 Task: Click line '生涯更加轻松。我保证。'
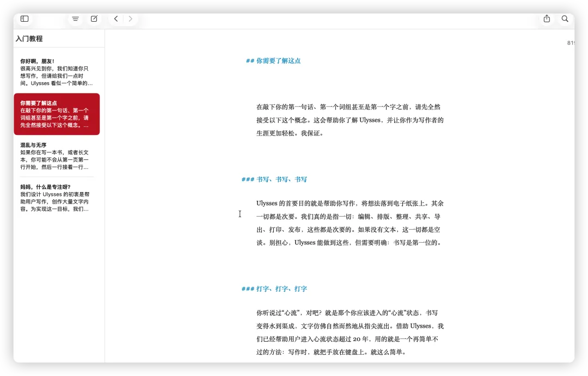click(290, 133)
